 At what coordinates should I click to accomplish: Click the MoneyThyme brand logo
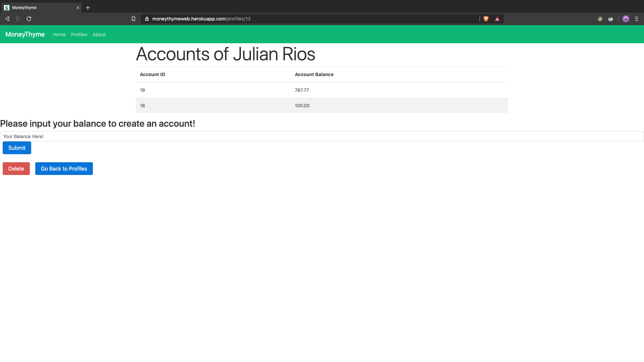[25, 34]
